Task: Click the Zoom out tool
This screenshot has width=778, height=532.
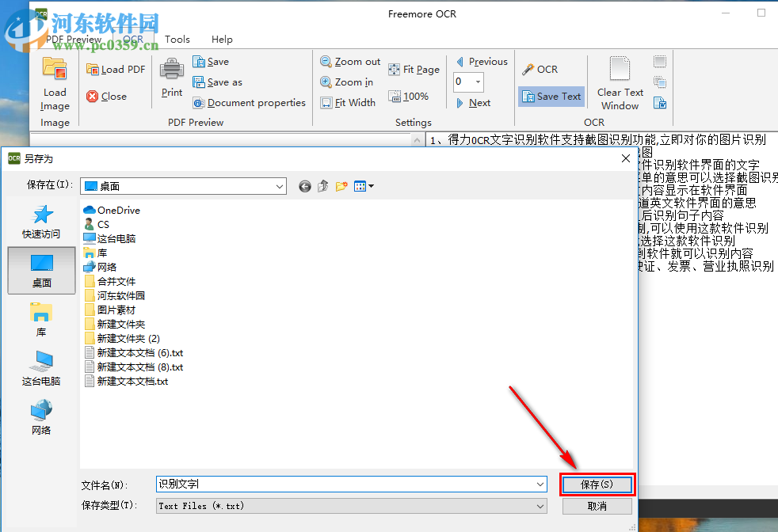Action: click(x=350, y=62)
